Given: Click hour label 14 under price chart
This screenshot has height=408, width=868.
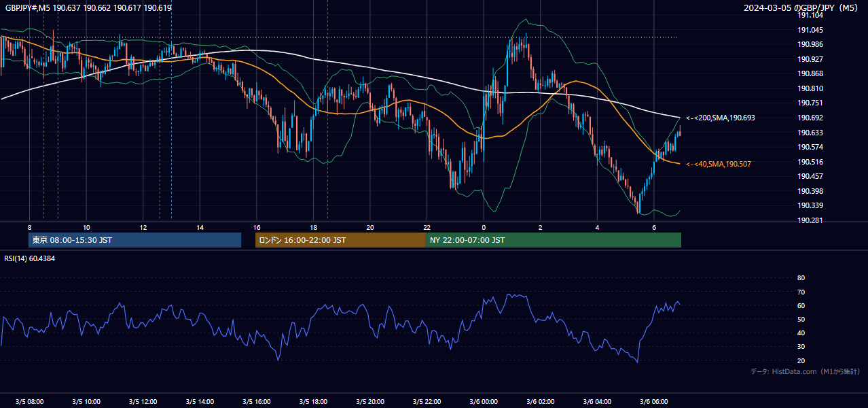Looking at the screenshot, I should tap(200, 227).
